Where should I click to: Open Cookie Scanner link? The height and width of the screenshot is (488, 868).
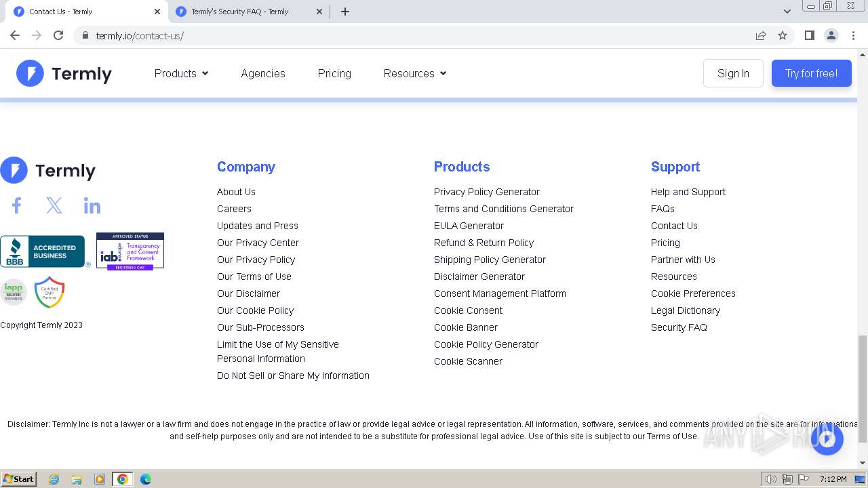(468, 361)
